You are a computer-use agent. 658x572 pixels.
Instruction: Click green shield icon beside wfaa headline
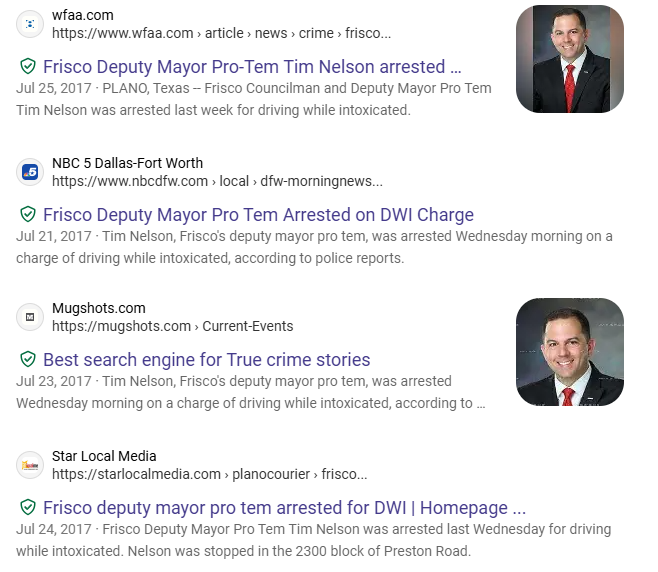[x=28, y=67]
